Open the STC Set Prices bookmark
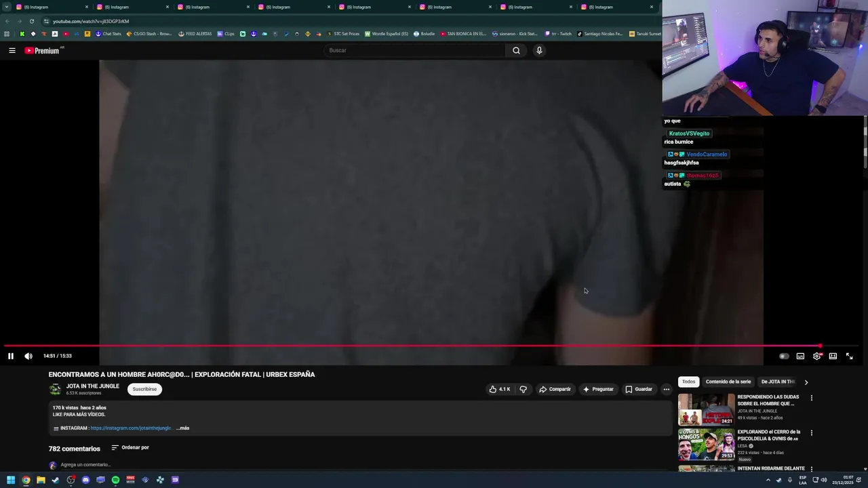Image resolution: width=868 pixels, height=488 pixels. pyautogui.click(x=343, y=34)
